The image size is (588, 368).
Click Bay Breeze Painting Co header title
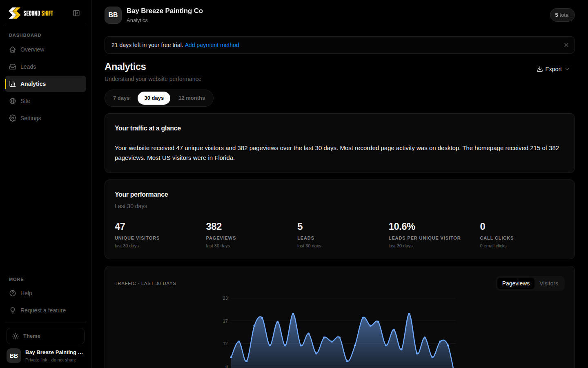coord(165,11)
